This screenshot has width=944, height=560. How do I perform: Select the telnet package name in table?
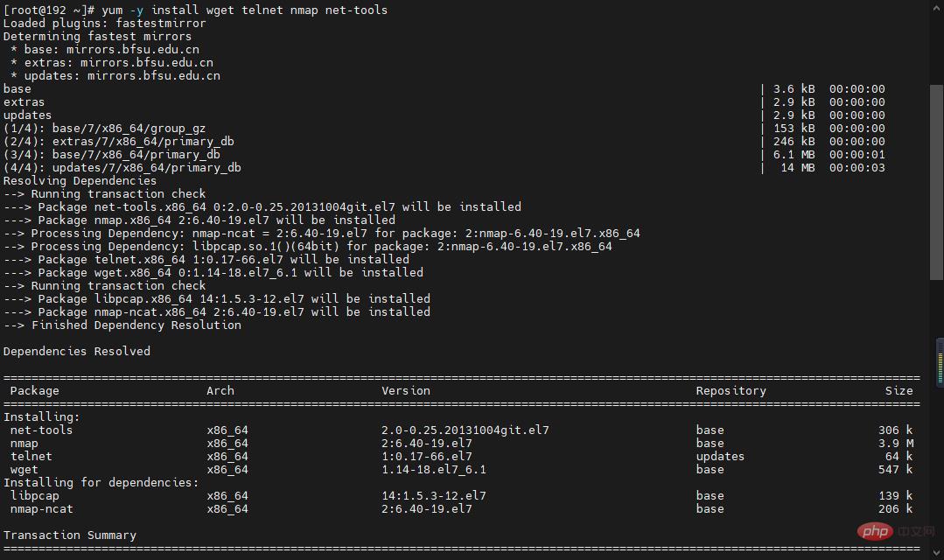31,457
